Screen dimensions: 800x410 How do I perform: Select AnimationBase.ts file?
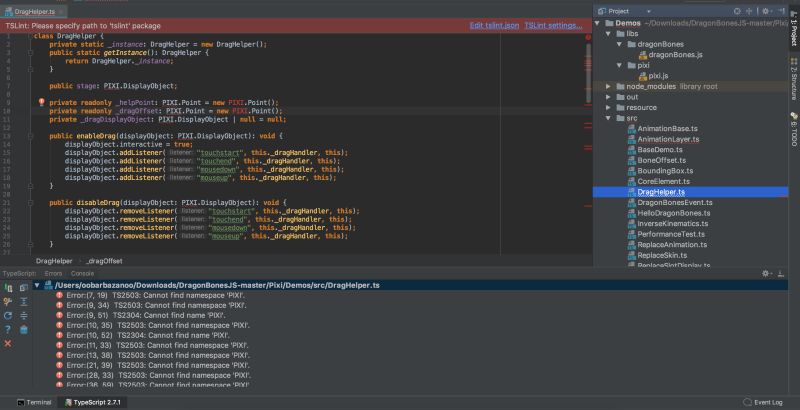point(663,129)
